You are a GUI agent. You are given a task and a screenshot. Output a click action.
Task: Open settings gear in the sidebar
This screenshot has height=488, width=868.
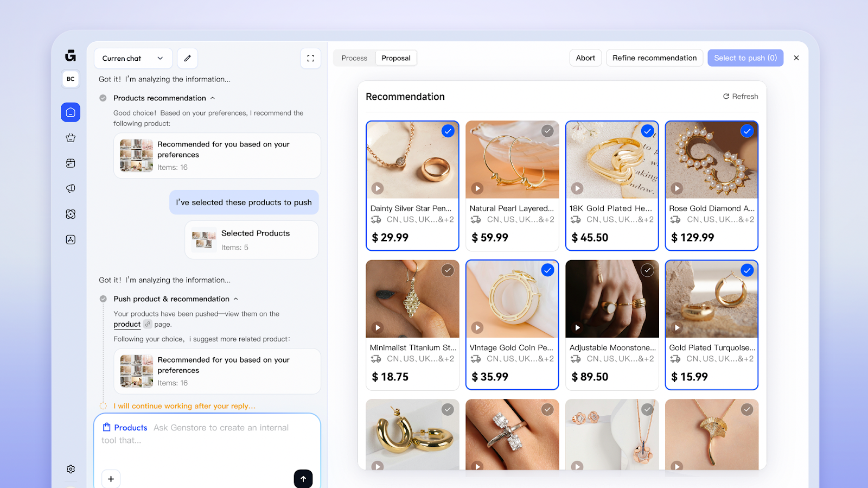71,469
